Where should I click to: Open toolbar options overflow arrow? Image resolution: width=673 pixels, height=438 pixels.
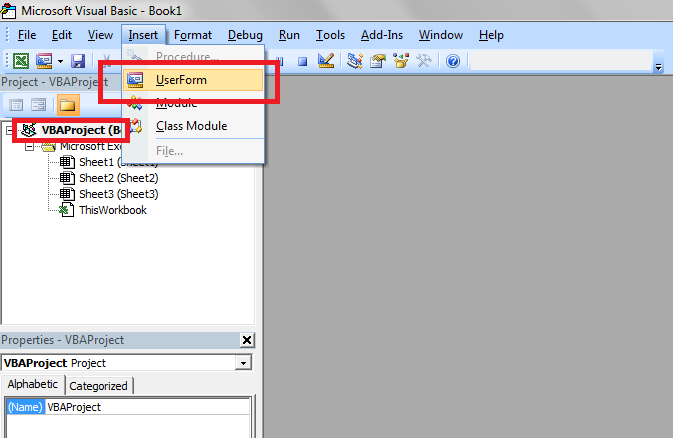point(658,67)
